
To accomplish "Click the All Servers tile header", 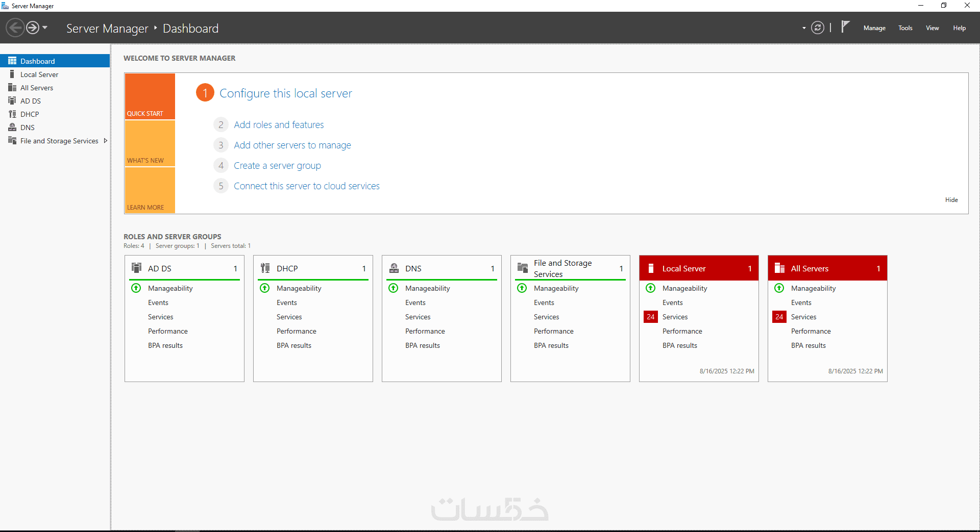I will [x=827, y=268].
